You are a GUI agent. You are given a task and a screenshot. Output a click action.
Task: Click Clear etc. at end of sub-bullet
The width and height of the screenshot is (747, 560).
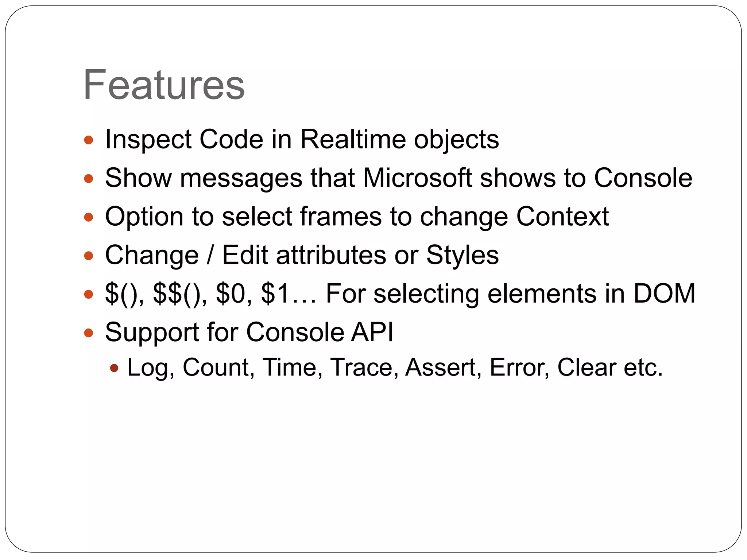click(x=610, y=367)
